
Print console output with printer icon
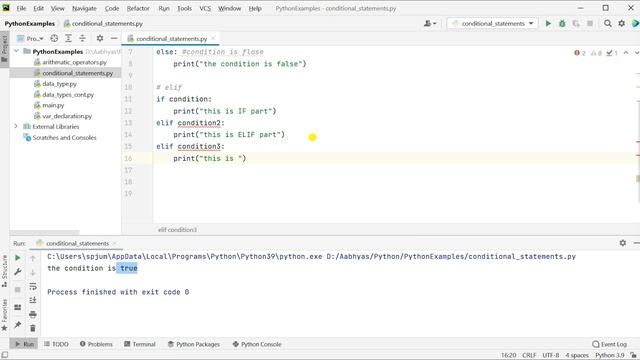[x=33, y=314]
